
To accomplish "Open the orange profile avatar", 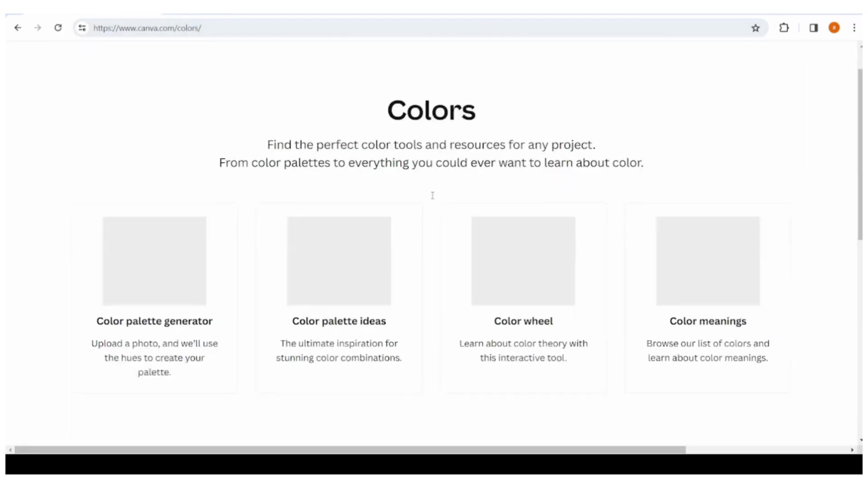I will tap(834, 28).
